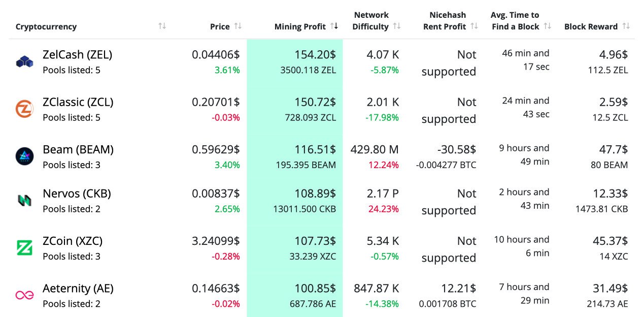This screenshot has width=644, height=317.
Task: Sort by Cryptocurrency column arrows
Action: [x=162, y=26]
